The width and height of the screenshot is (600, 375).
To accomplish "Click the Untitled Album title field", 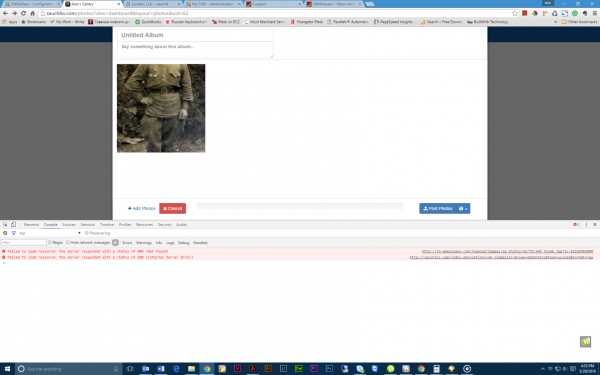I will tap(195, 35).
